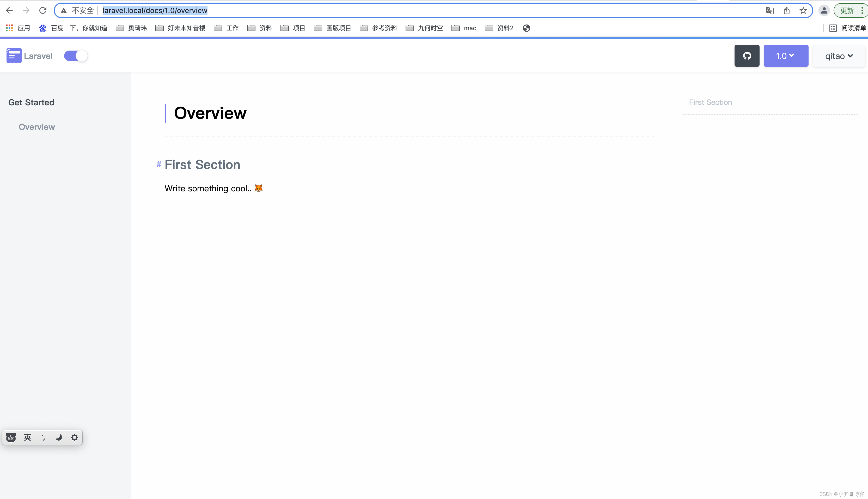Bookmark this page with star icon
Screen dimensions: 868x499
point(803,11)
